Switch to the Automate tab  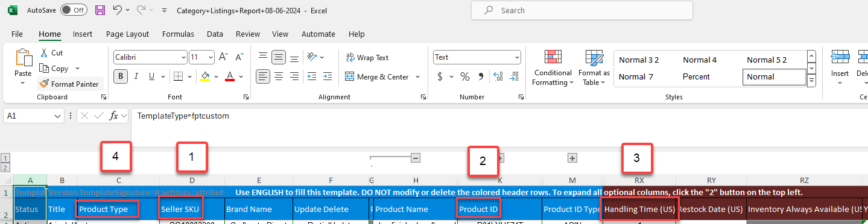(x=318, y=34)
